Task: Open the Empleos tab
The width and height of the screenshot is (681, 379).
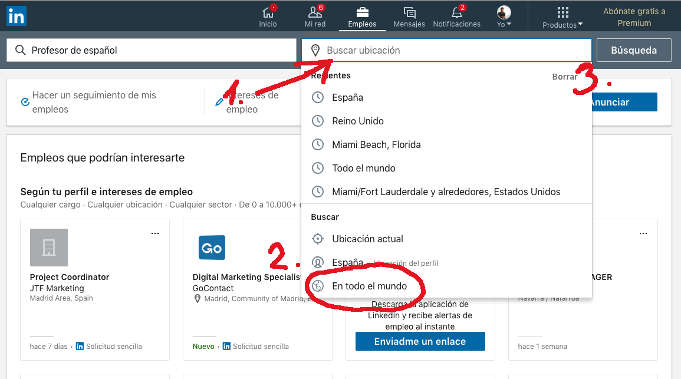Action: pyautogui.click(x=362, y=17)
